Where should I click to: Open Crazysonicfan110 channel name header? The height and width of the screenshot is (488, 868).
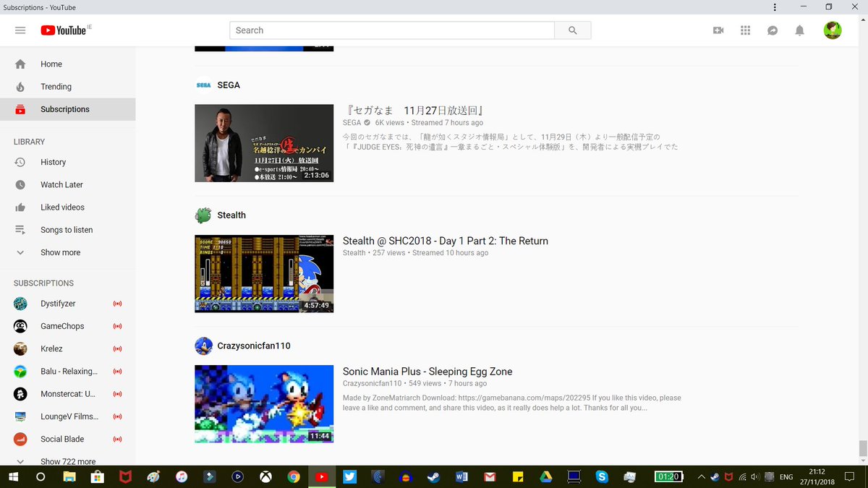coord(254,346)
